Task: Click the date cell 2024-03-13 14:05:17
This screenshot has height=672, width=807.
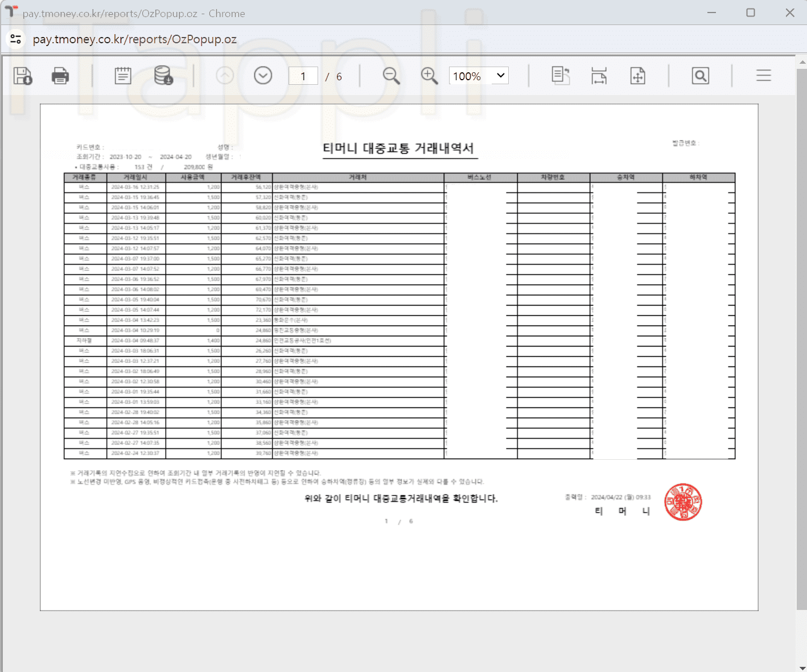Action: tap(135, 228)
